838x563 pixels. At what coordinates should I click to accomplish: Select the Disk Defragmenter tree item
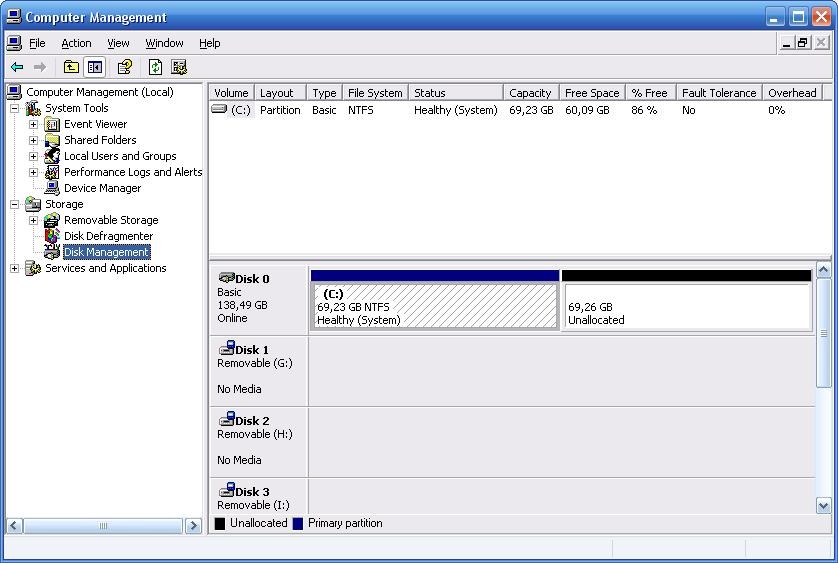[108, 236]
